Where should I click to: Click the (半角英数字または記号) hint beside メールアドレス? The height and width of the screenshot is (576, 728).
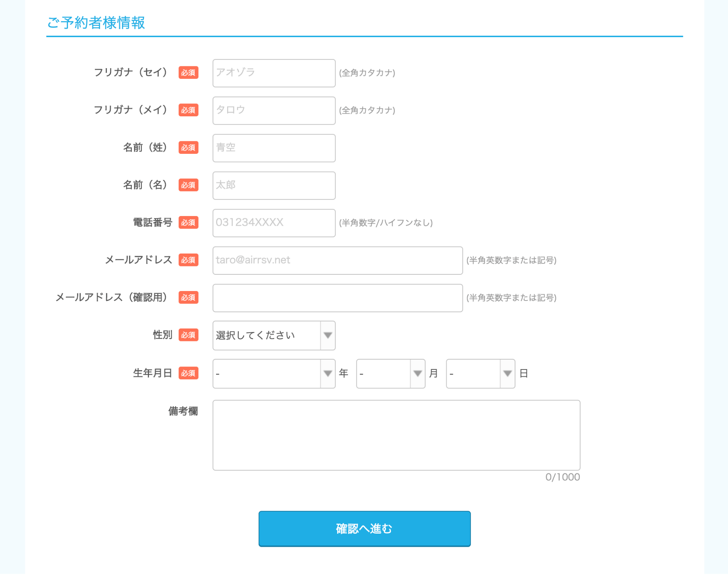pyautogui.click(x=511, y=260)
